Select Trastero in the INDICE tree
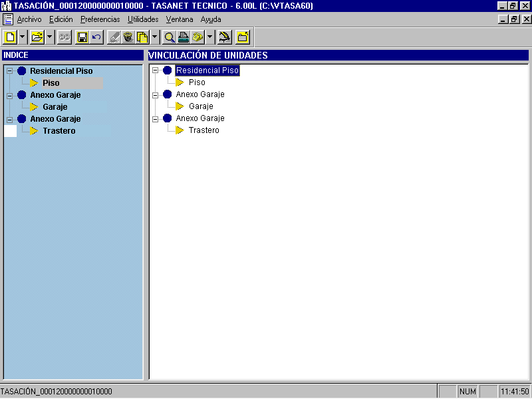Image resolution: width=532 pixels, height=399 pixels. [x=59, y=130]
